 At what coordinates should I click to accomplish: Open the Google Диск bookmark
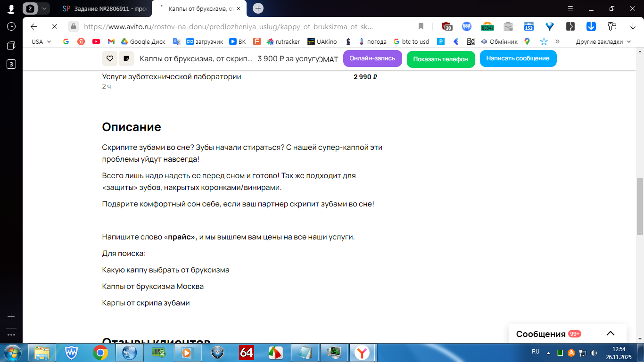coord(143,41)
